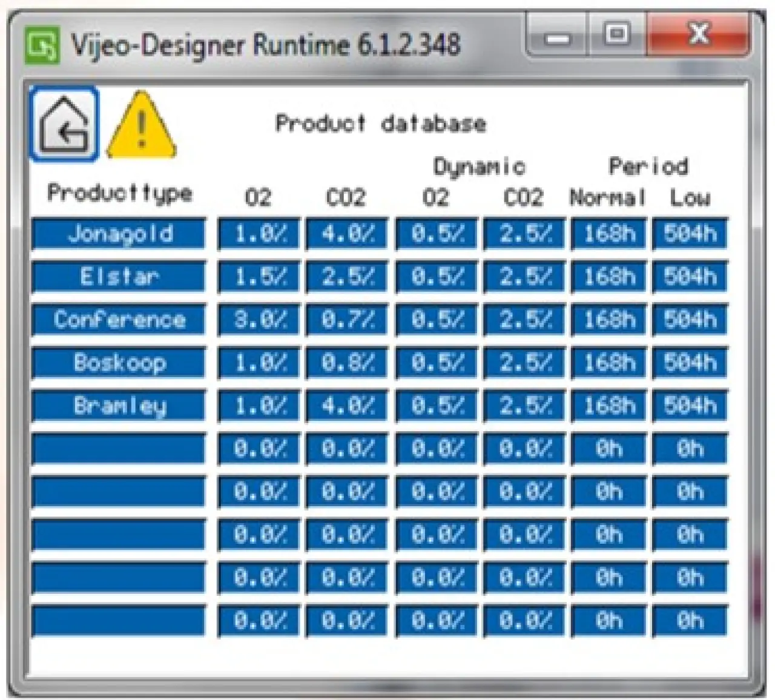Edit Conference low period 504h
Viewport: 775px width, 700px height.
point(690,320)
